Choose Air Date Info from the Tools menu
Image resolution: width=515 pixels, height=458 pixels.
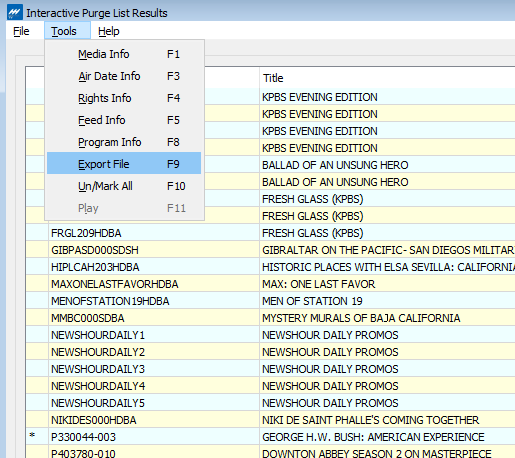(x=124, y=76)
